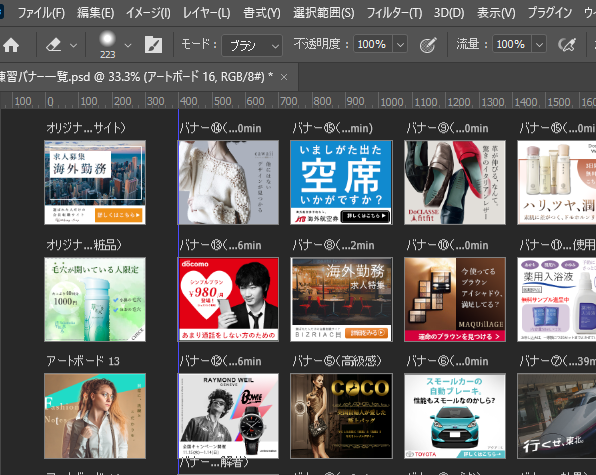The image size is (596, 475).
Task: Click the バナー⑬(...6min artboard label
Action: pos(220,245)
